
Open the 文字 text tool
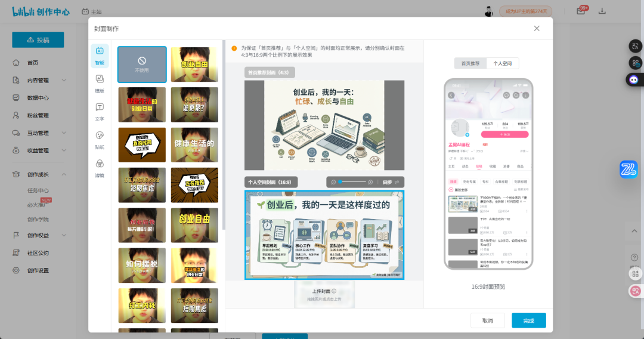pyautogui.click(x=100, y=112)
